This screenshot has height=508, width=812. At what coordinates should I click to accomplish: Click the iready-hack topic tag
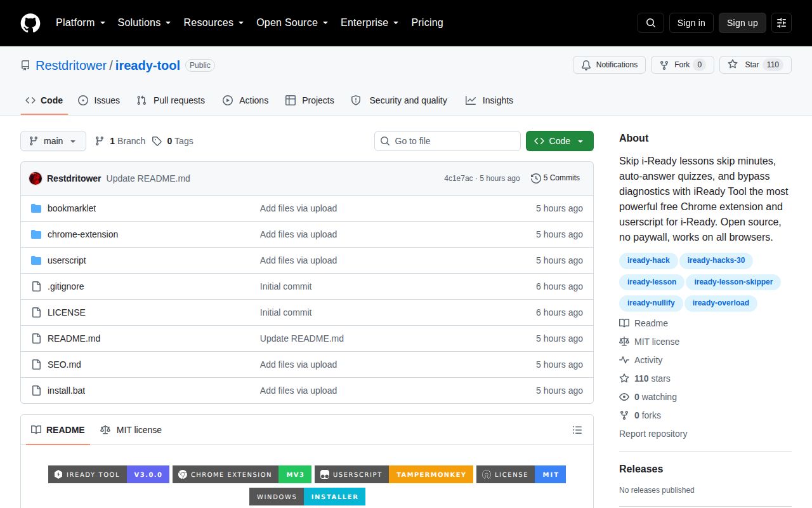(648, 260)
